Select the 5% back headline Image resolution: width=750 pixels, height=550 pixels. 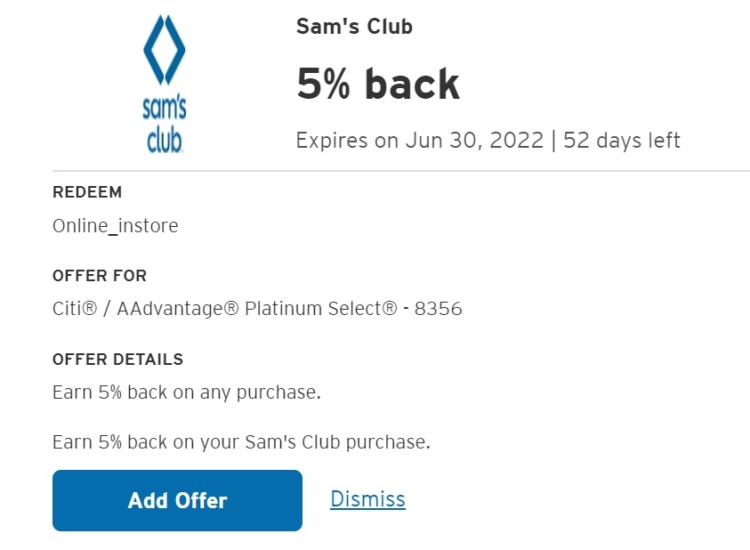(x=378, y=84)
